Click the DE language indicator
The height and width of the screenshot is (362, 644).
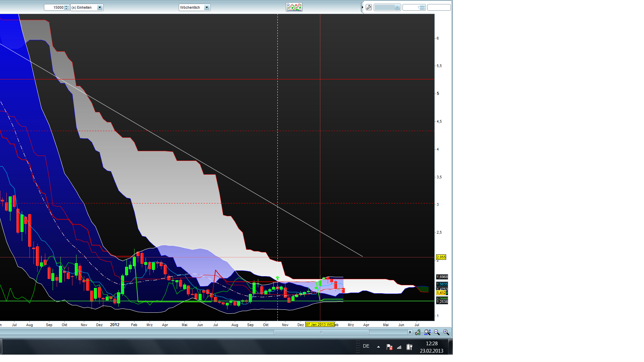366,346
